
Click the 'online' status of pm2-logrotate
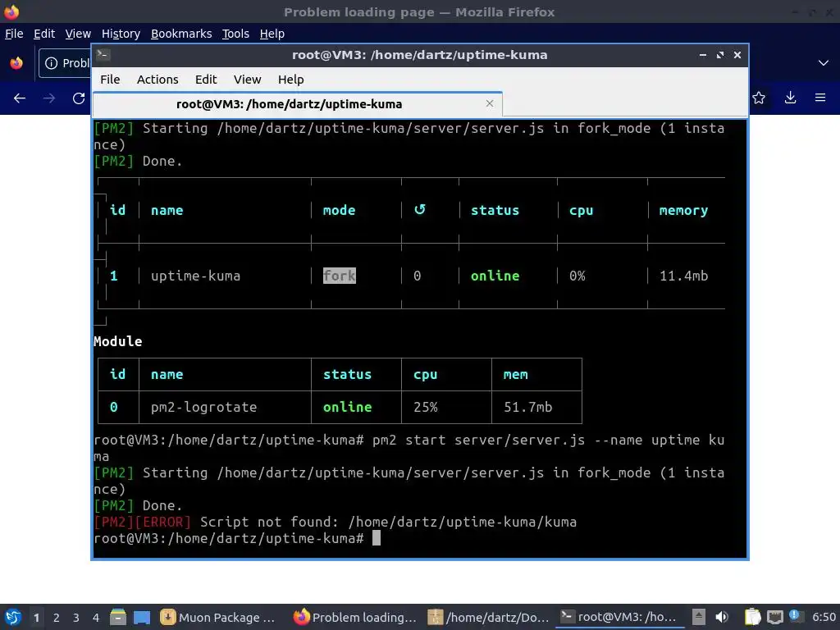347,407
